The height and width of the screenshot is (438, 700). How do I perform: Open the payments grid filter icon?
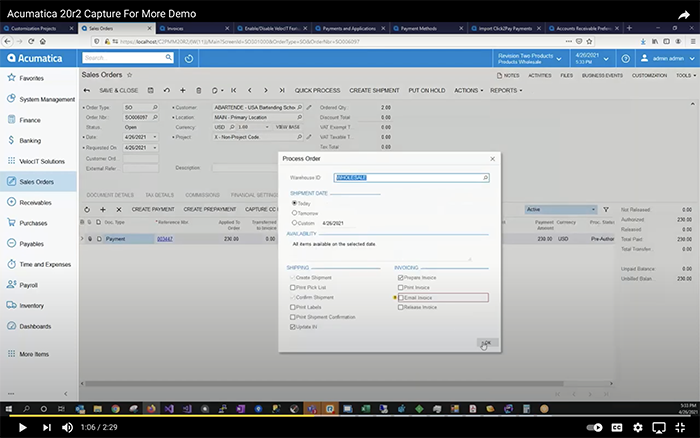tap(606, 209)
